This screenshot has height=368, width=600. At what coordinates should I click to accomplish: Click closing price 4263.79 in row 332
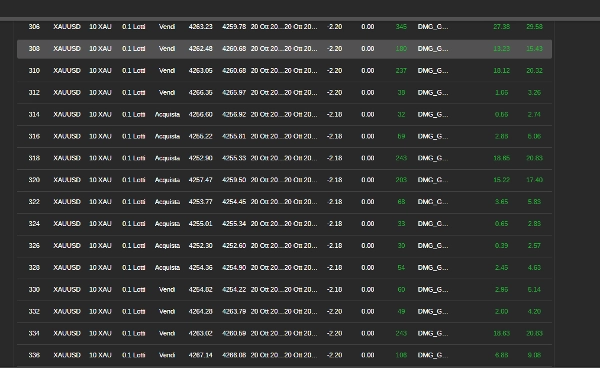(x=234, y=311)
